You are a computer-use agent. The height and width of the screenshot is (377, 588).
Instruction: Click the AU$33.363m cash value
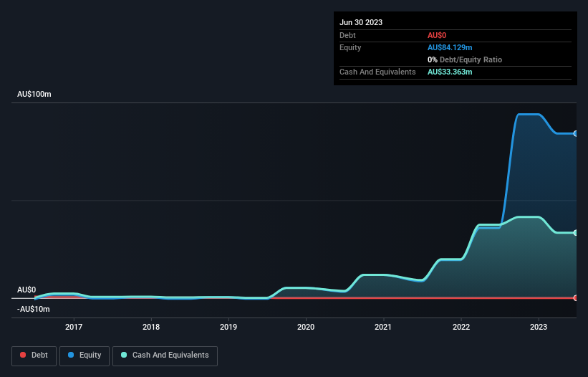[450, 72]
